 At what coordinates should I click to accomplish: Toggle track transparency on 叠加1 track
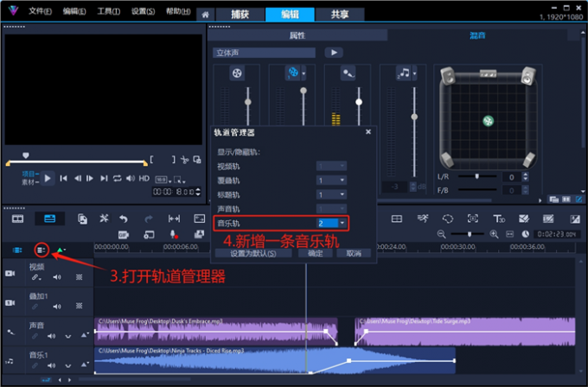point(80,307)
